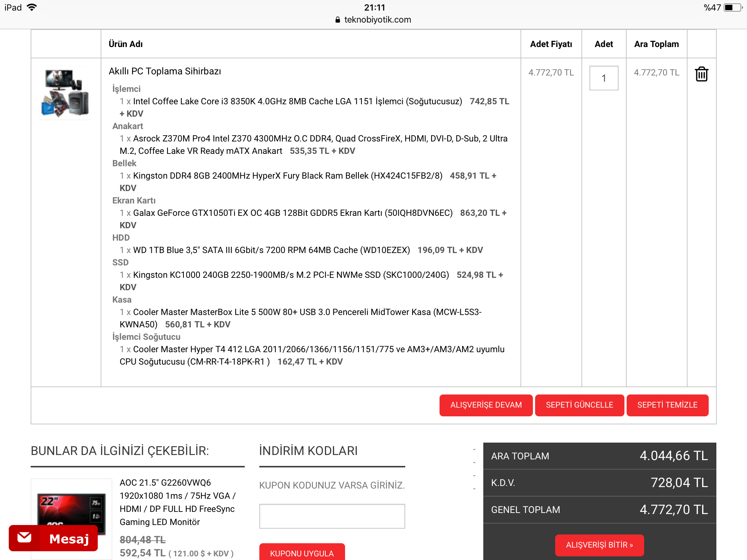
Task: Tap the battery indicator icon
Action: click(x=732, y=7)
